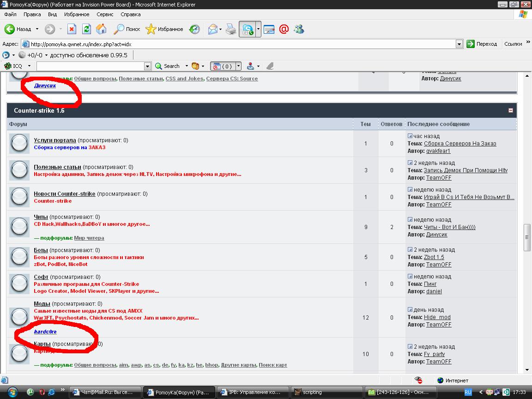Click the highlighter eraser toolbar icon

(270, 66)
